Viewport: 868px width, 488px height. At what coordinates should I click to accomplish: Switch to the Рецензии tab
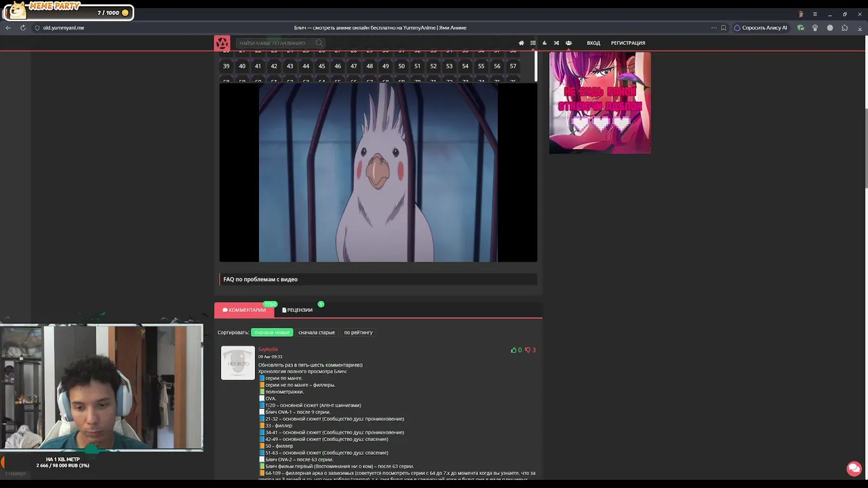click(x=298, y=310)
